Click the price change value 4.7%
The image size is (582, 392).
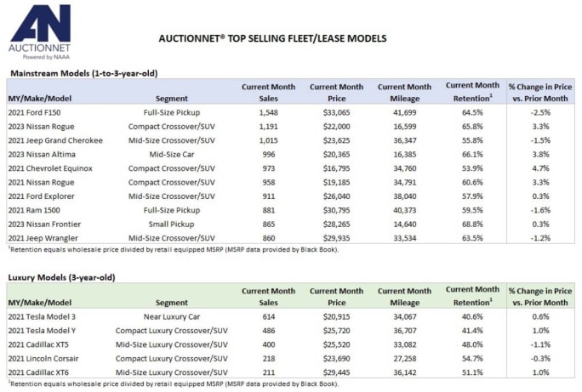[x=540, y=168]
